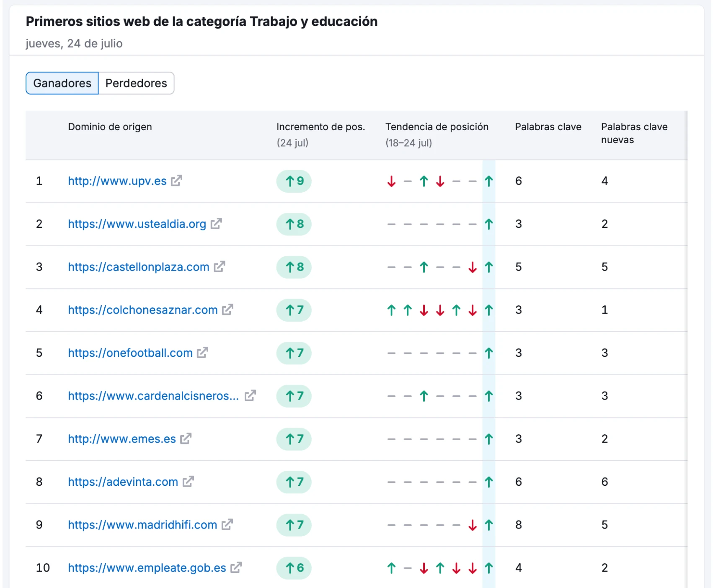Image resolution: width=713 pixels, height=588 pixels.
Task: Open the empleate.gob.es link
Action: 147,568
